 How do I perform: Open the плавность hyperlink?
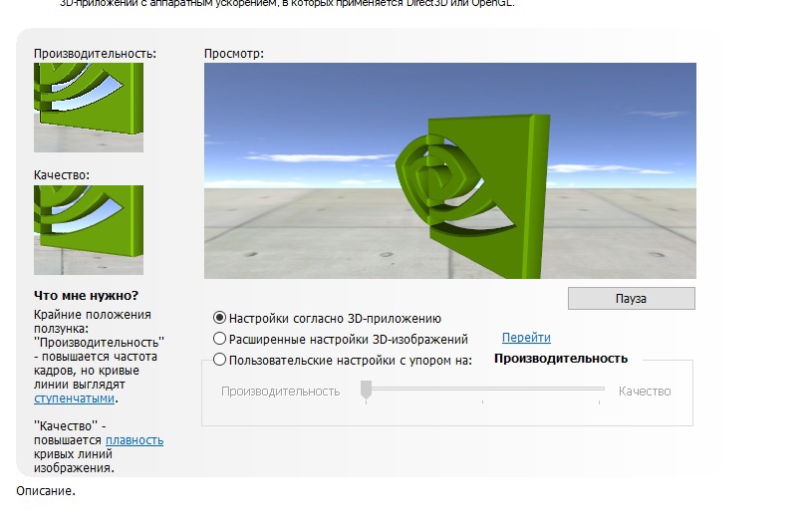(x=135, y=440)
